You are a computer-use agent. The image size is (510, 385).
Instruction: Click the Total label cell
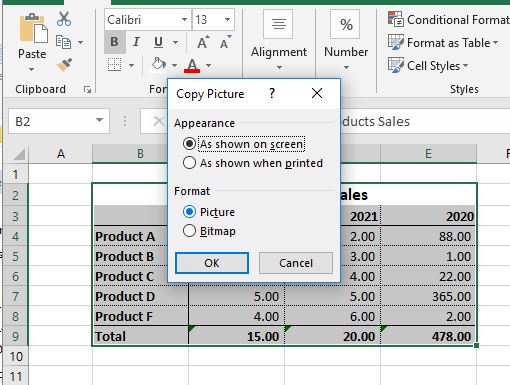coord(141,336)
